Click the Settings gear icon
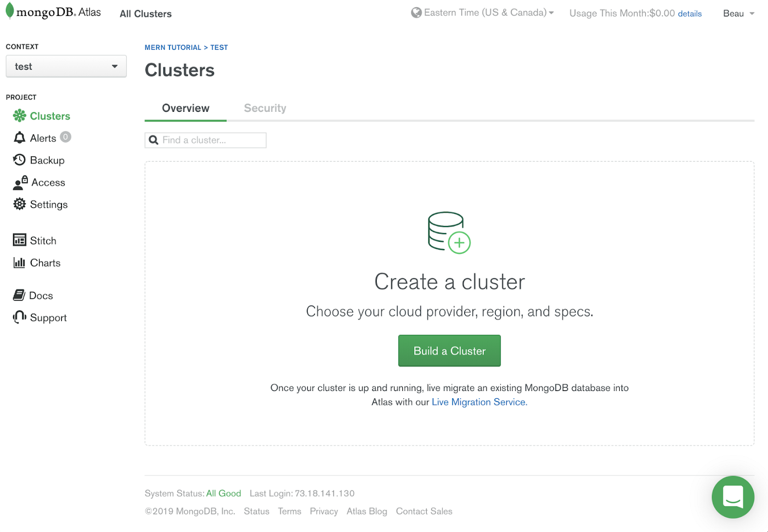The height and width of the screenshot is (532, 768). 20,204
